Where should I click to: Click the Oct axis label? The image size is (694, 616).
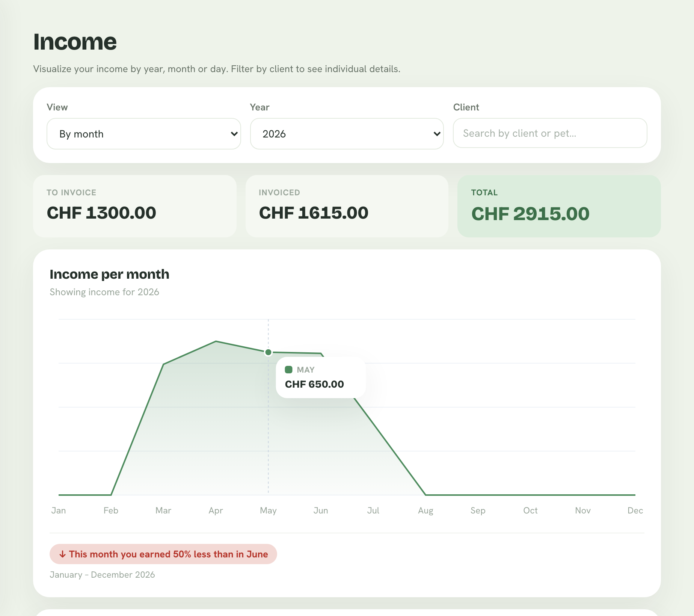pos(530,510)
